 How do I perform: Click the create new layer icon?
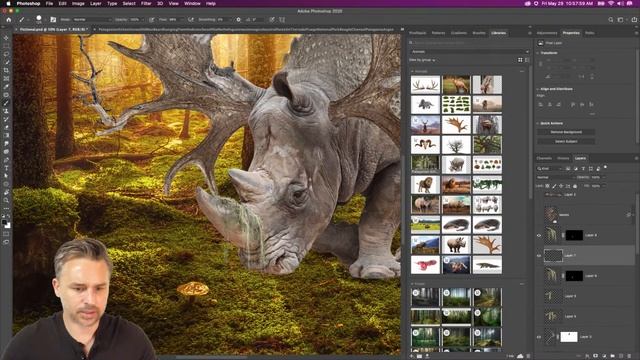621,356
